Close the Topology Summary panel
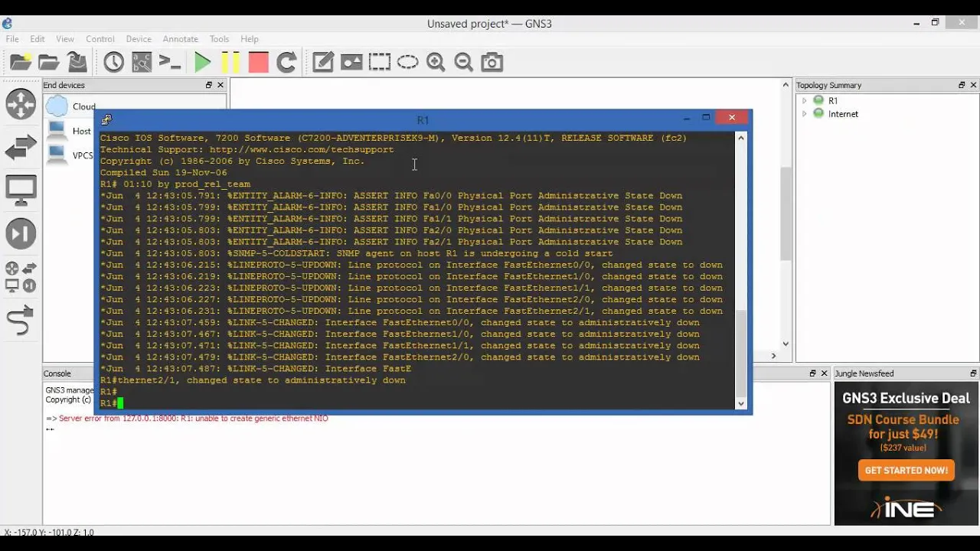The width and height of the screenshot is (980, 551). (974, 85)
